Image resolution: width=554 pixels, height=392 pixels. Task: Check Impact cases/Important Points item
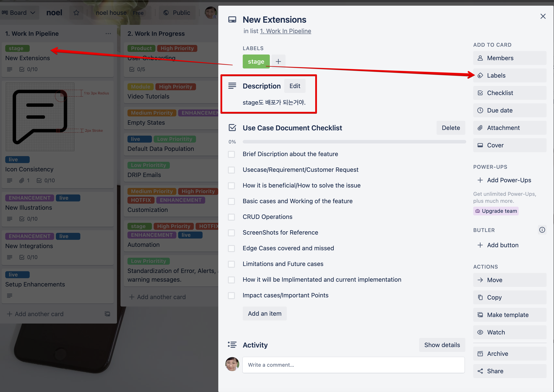coord(231,295)
